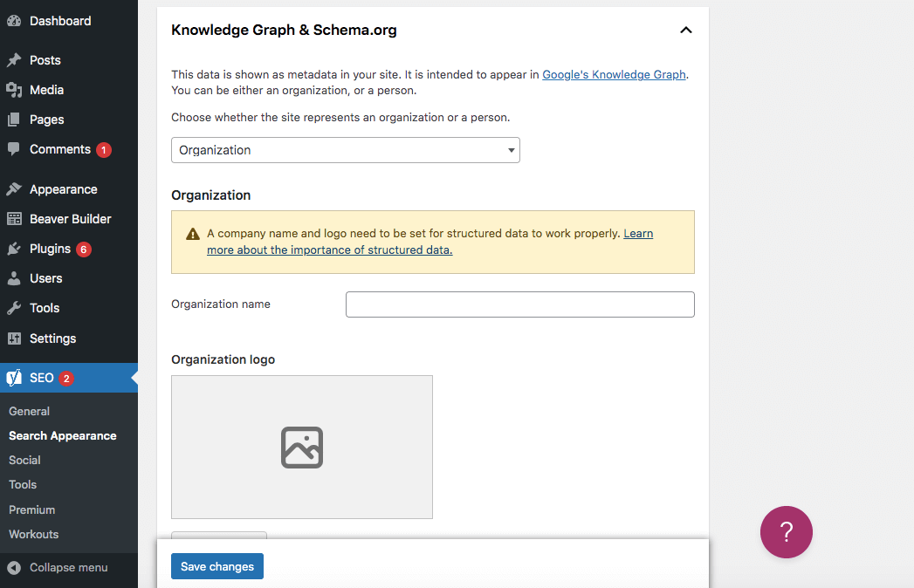Collapse the Knowledge Graph & Schema.org section
The width and height of the screenshot is (914, 588).
click(686, 30)
